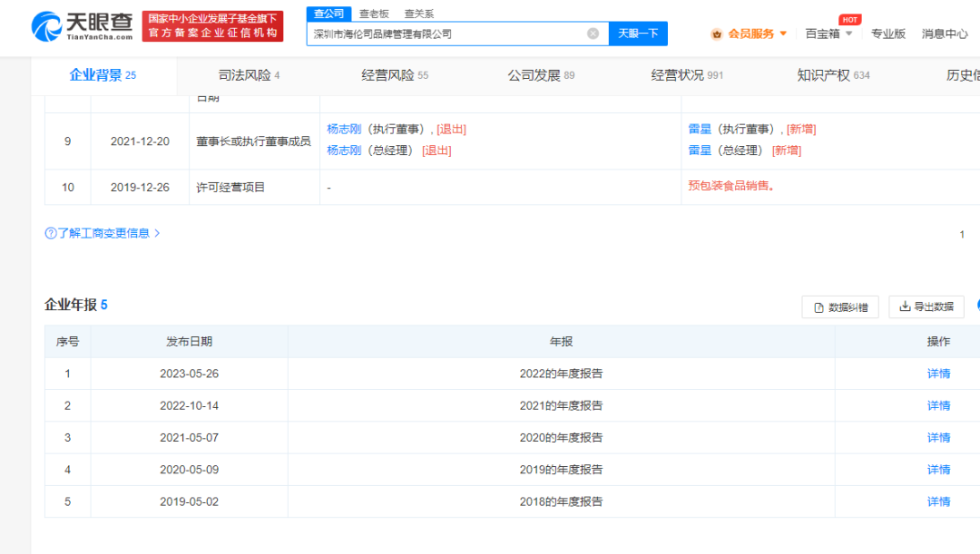This screenshot has height=554, width=980.
Task: Click the TianYanCha logo
Action: point(82,26)
